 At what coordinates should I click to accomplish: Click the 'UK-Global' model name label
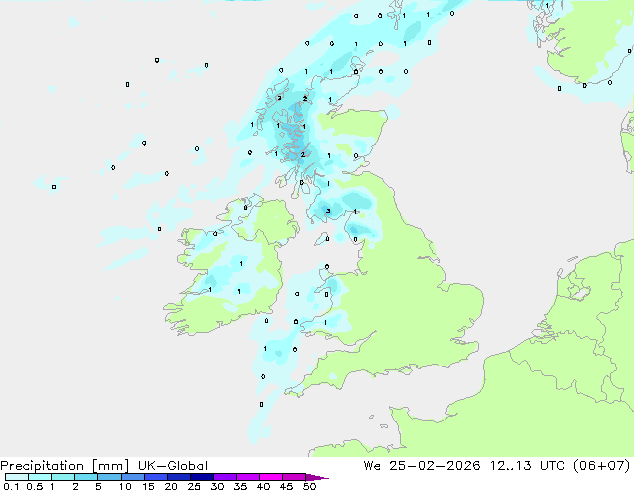pyautogui.click(x=173, y=466)
